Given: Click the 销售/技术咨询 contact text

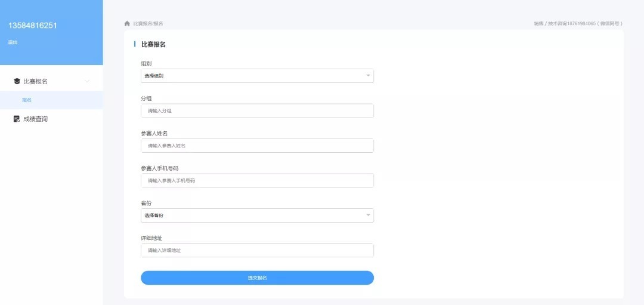Looking at the screenshot, I should pos(578,23).
